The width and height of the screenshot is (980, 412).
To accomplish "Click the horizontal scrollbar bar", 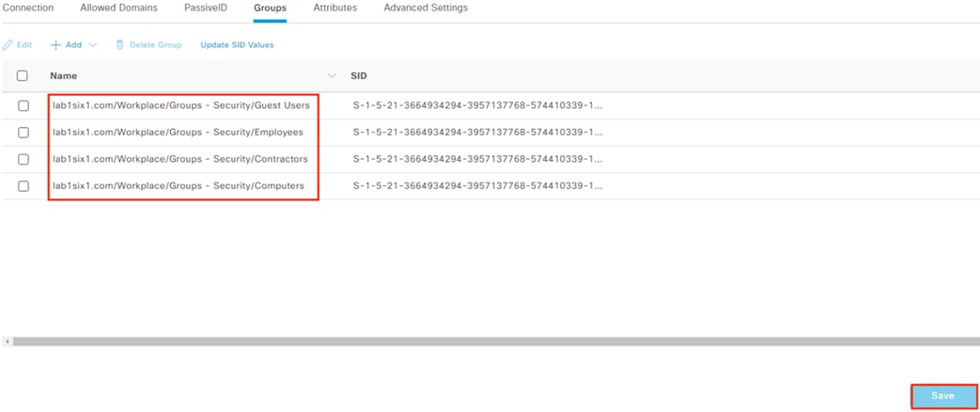I will (x=496, y=341).
